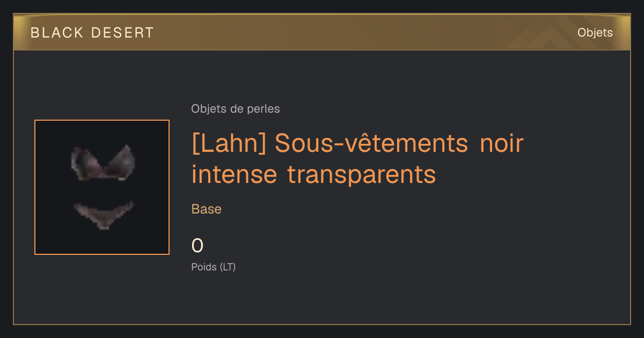Click the word intense in title
The height and width of the screenshot is (338, 644).
(x=235, y=175)
